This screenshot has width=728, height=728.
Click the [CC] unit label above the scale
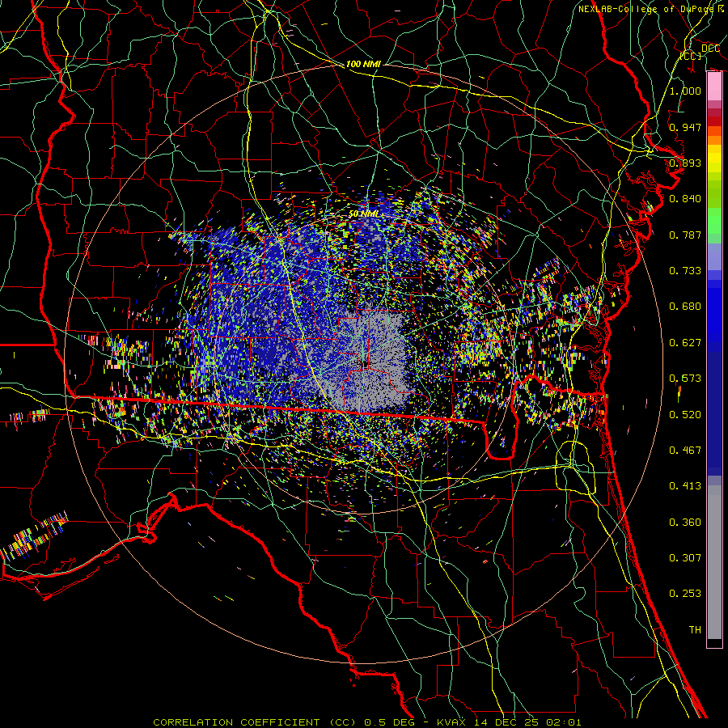691,56
